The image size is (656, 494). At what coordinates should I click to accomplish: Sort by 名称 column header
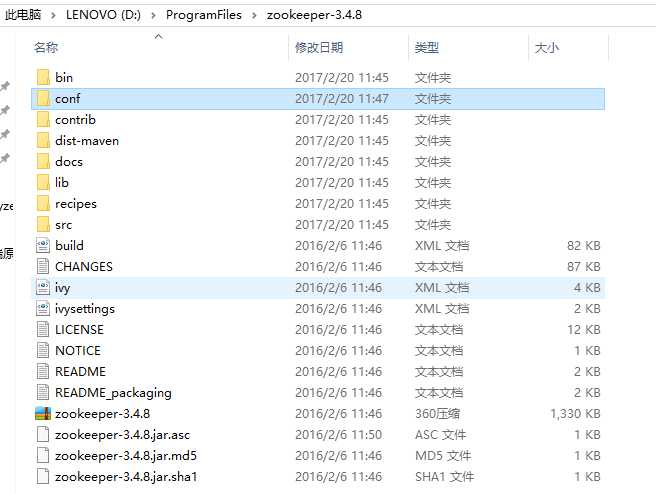click(x=46, y=47)
